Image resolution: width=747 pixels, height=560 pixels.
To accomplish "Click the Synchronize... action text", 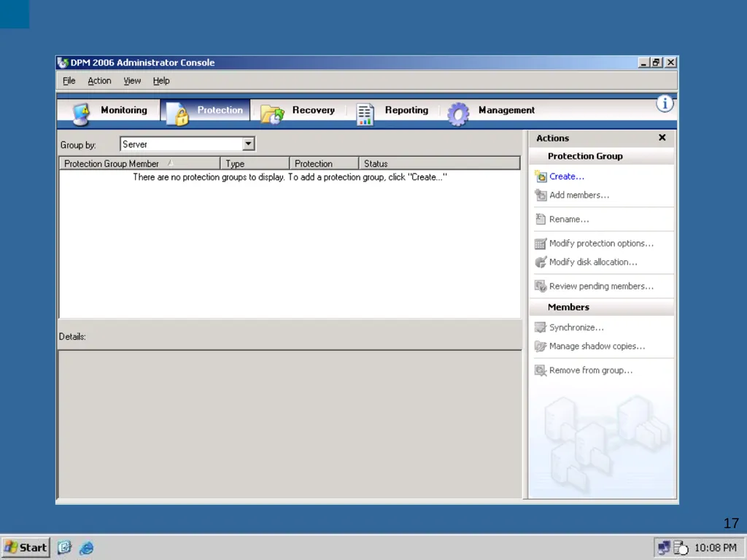I will click(x=576, y=327).
